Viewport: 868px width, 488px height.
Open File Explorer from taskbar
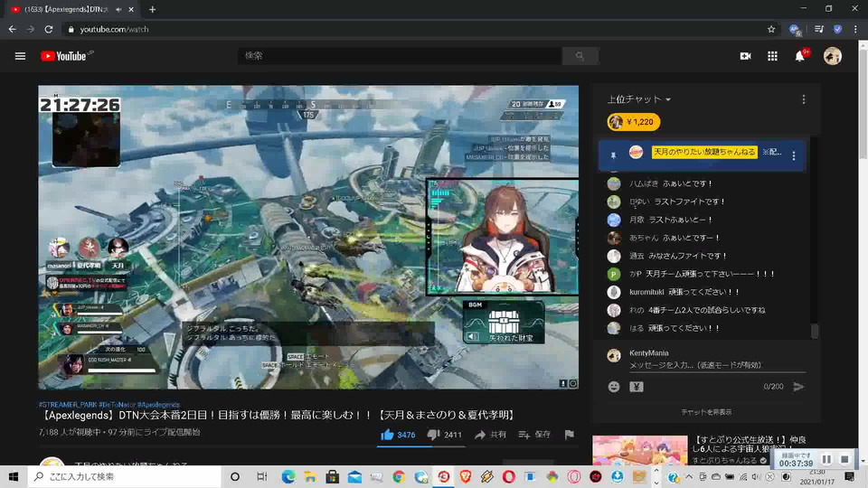(x=310, y=476)
